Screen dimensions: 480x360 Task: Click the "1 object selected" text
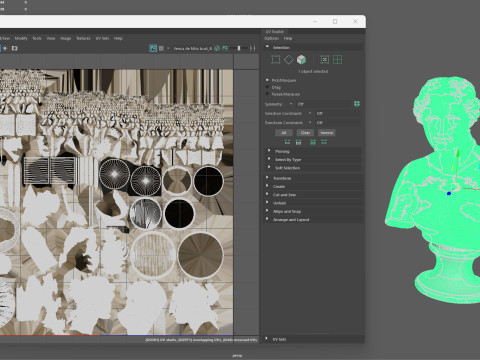click(313, 71)
